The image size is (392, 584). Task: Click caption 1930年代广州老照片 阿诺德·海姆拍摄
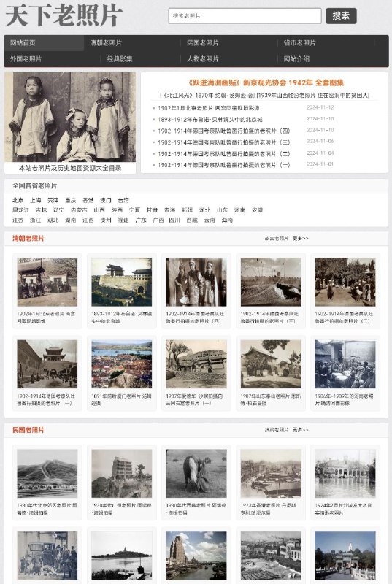click(x=121, y=509)
